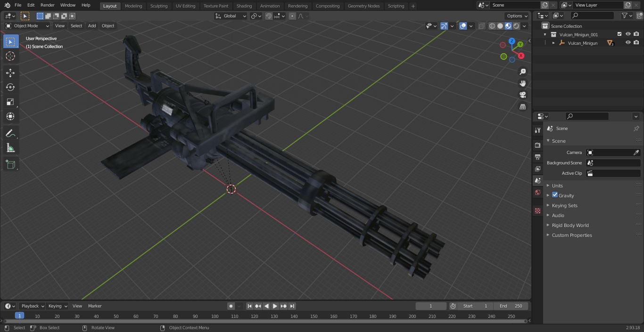This screenshot has width=644, height=332.
Task: Click the End frame field
Action: pyautogui.click(x=511, y=306)
